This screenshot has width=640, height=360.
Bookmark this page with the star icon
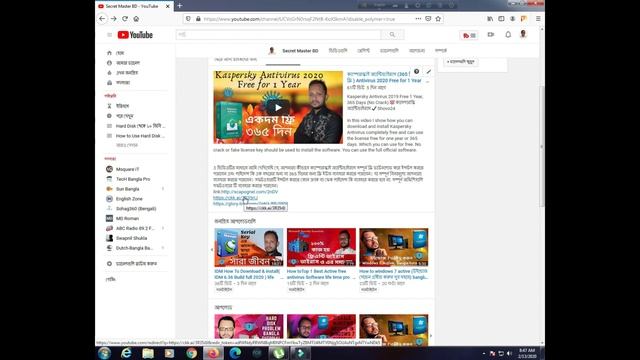pos(438,19)
